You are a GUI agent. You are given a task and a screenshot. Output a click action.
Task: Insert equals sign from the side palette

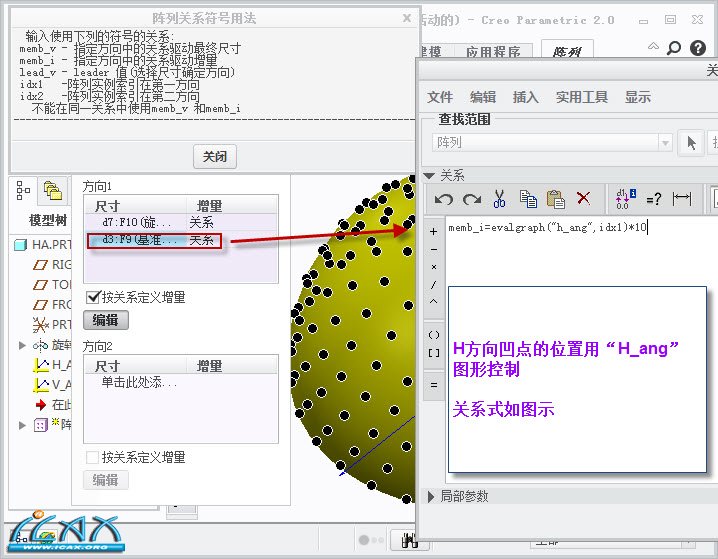click(x=434, y=385)
